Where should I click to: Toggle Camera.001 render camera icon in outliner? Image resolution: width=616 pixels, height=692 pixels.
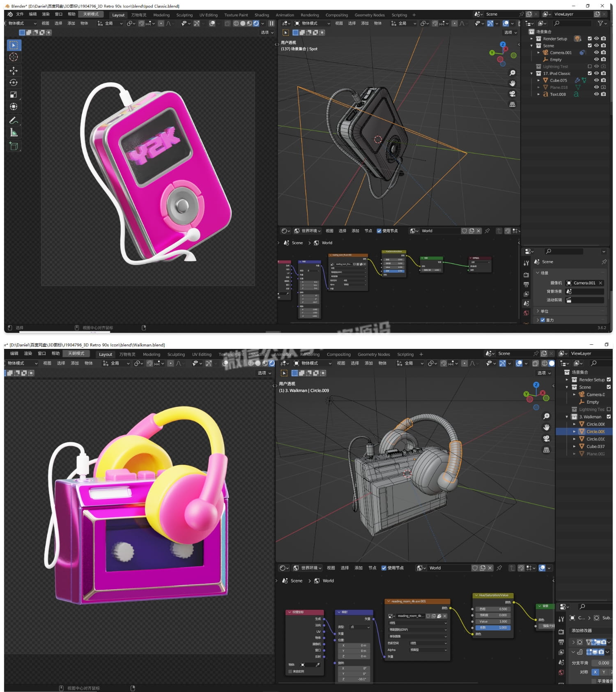tap(603, 53)
